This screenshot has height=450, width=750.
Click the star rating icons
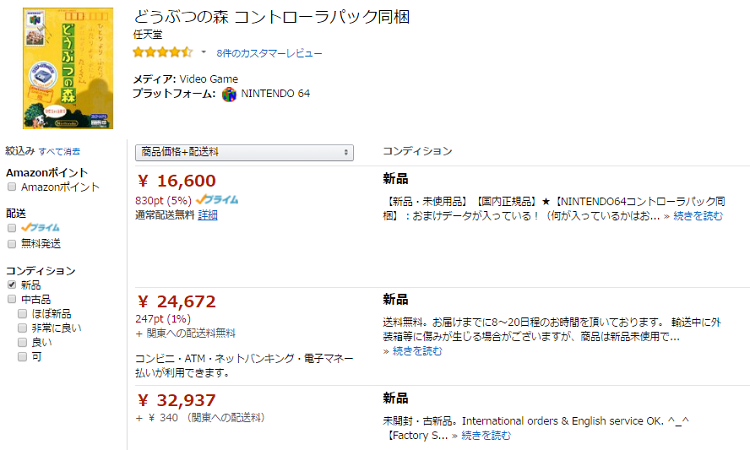(162, 52)
